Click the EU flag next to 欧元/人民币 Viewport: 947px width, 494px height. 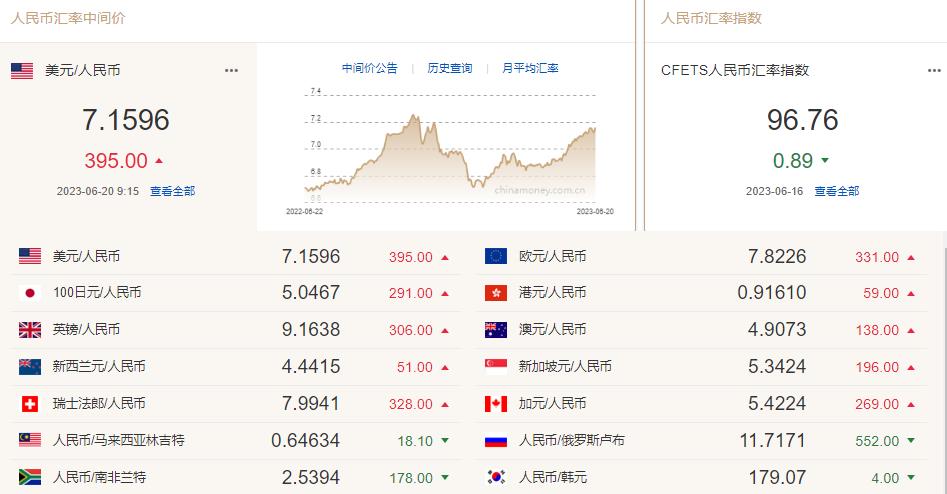click(495, 257)
